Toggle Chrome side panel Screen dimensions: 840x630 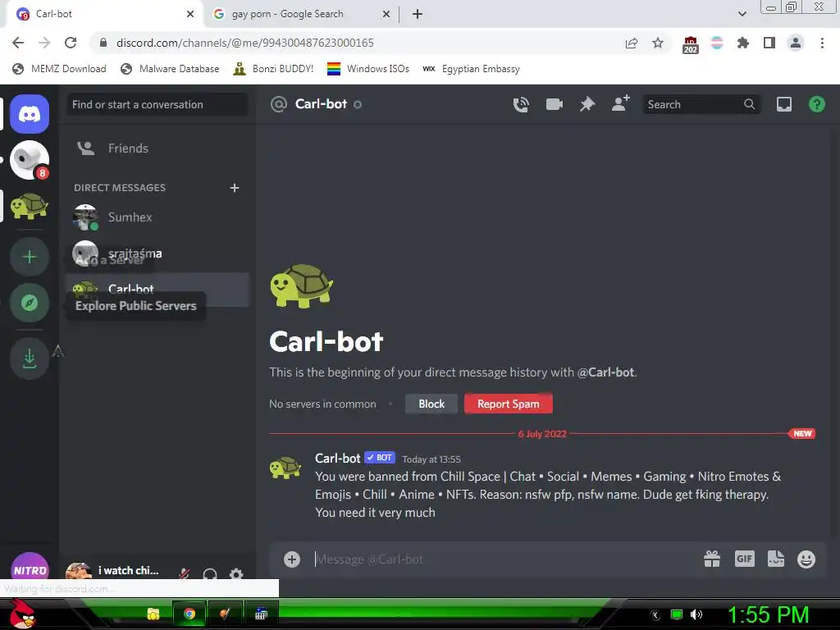tap(769, 43)
